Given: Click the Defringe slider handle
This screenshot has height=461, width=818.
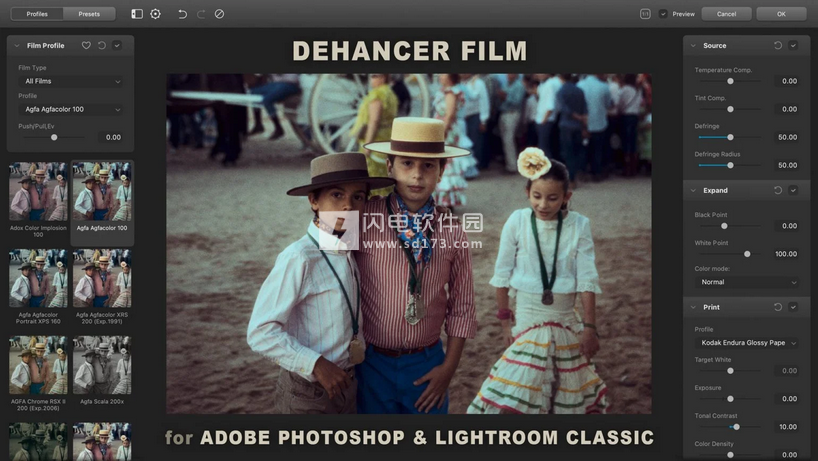Looking at the screenshot, I should pos(730,137).
